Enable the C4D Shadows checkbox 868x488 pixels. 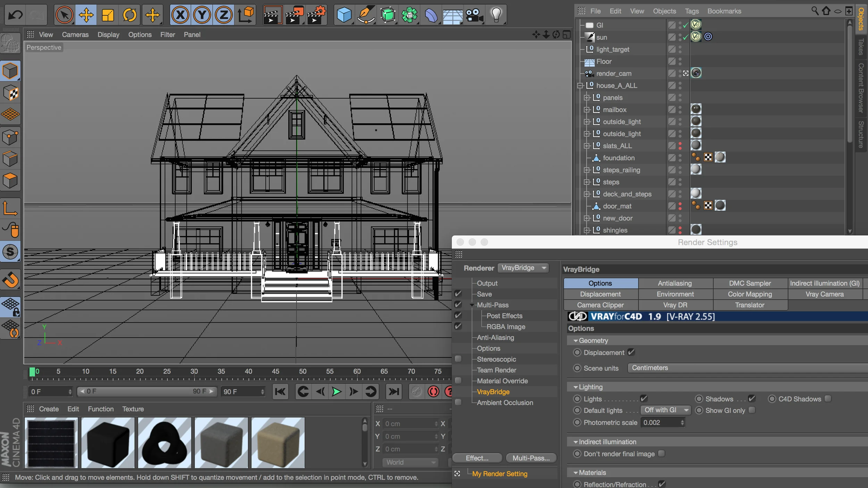pos(828,398)
